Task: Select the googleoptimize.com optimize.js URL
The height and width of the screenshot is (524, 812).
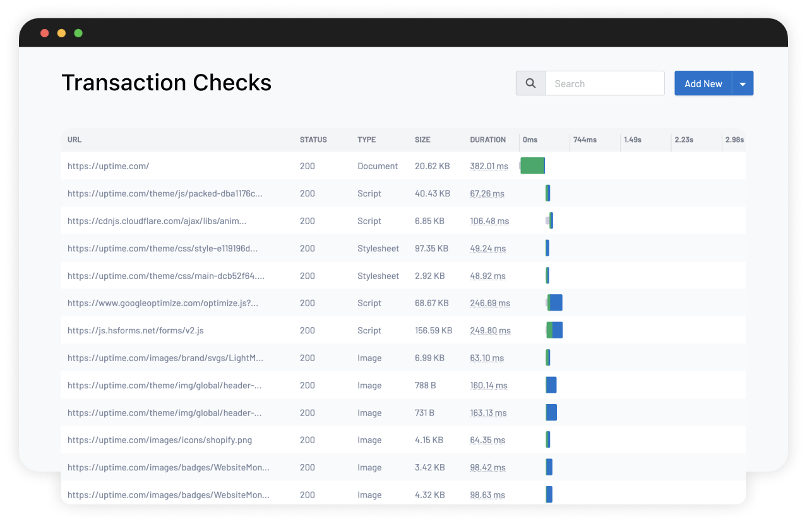Action: tap(163, 303)
